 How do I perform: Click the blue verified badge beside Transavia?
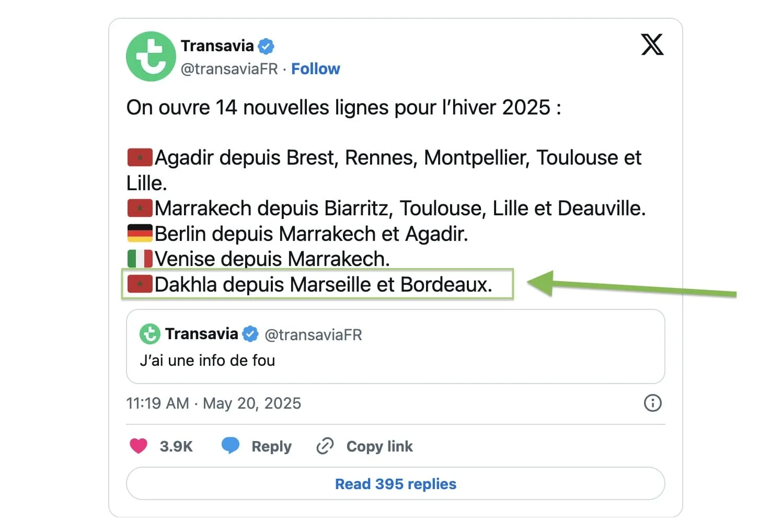[x=266, y=47]
